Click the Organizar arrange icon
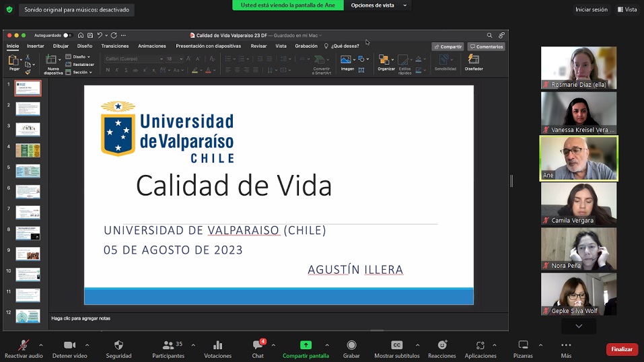 tap(384, 60)
